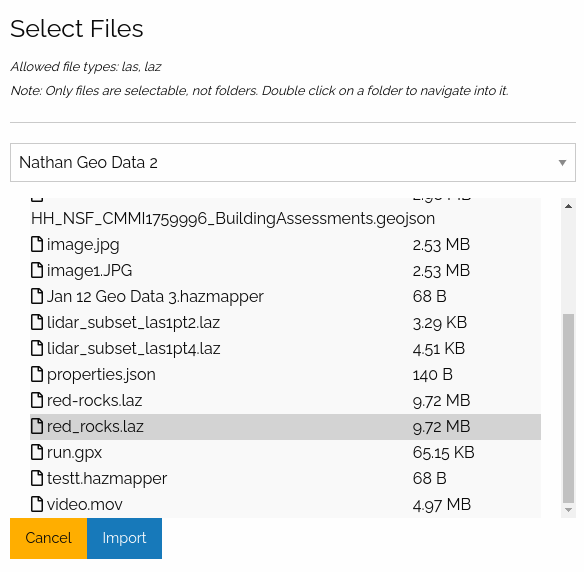
Task: Select the lidar_subset_las1pt4.laz file
Action: 285,349
